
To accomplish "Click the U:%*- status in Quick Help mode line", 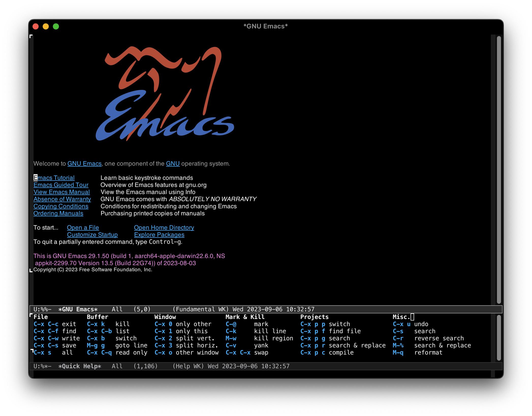I will pyautogui.click(x=42, y=366).
